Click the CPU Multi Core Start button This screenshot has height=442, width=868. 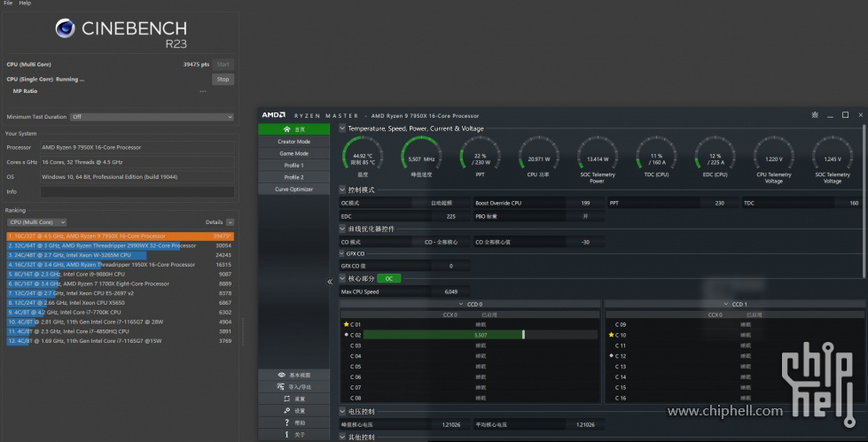point(223,64)
